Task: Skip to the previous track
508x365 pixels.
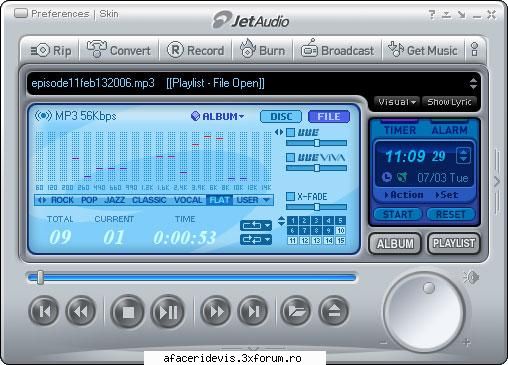Action: [44, 312]
